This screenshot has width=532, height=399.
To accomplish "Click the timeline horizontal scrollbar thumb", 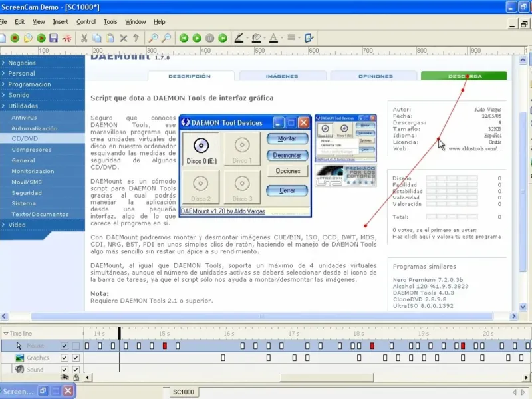I will [x=327, y=377].
